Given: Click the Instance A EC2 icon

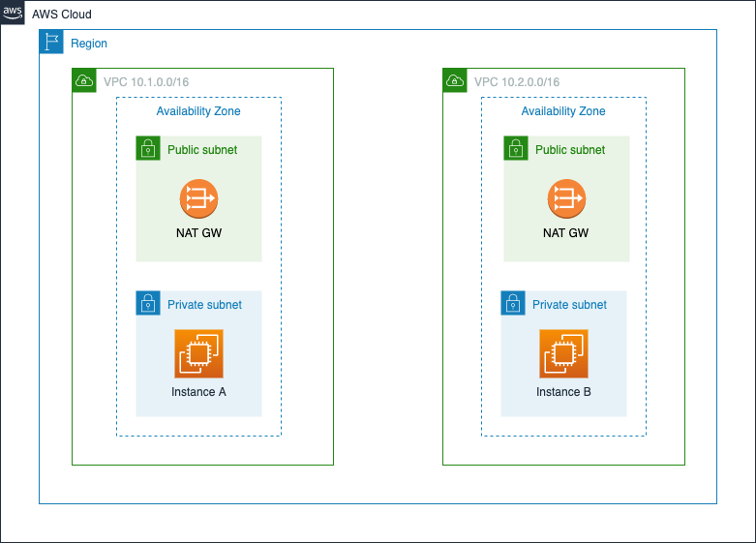Looking at the screenshot, I should pyautogui.click(x=198, y=353).
